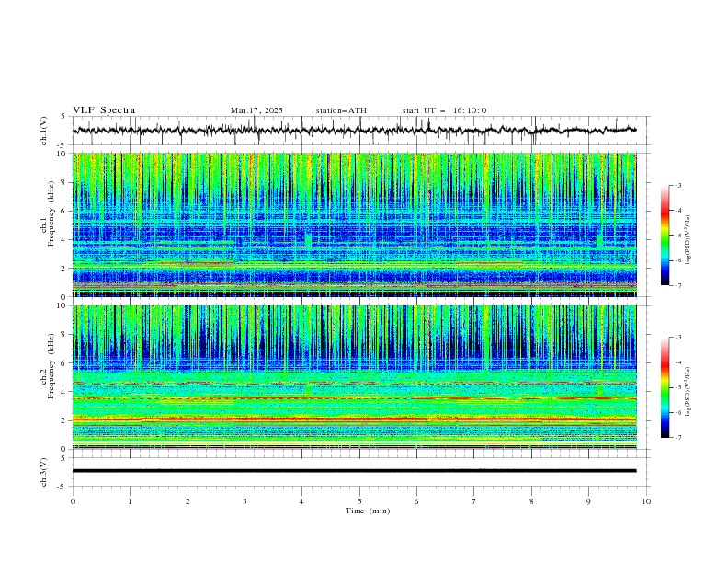
Task: Click the "station=ATH" header label
Action: pos(341,110)
